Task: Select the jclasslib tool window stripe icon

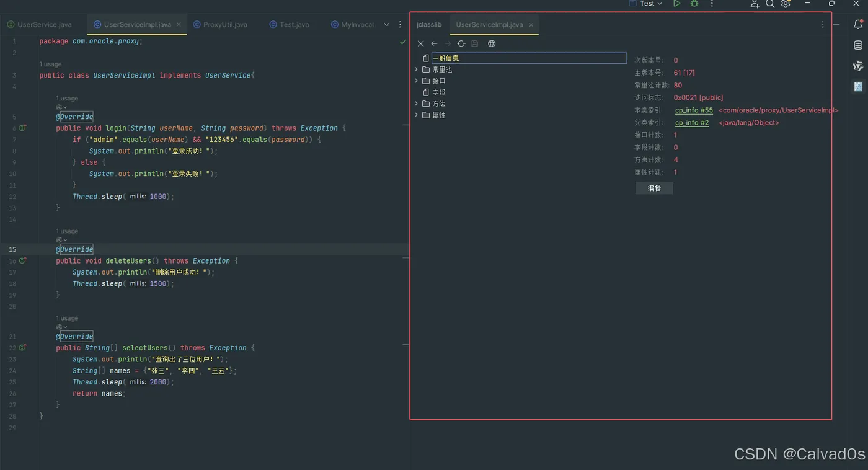Action: coord(858,86)
